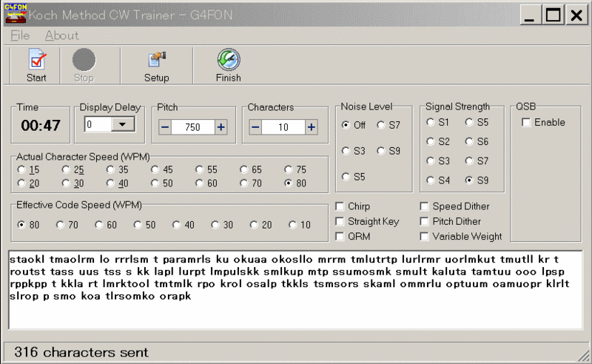592x364 pixels.
Task: Click the 00:47 time display
Action: pyautogui.click(x=41, y=126)
